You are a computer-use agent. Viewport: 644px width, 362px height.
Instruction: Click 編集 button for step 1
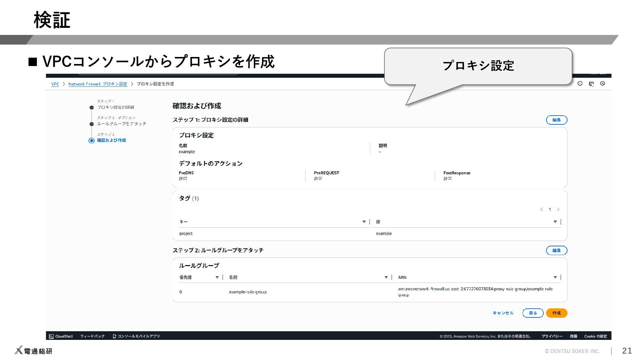[x=556, y=120]
